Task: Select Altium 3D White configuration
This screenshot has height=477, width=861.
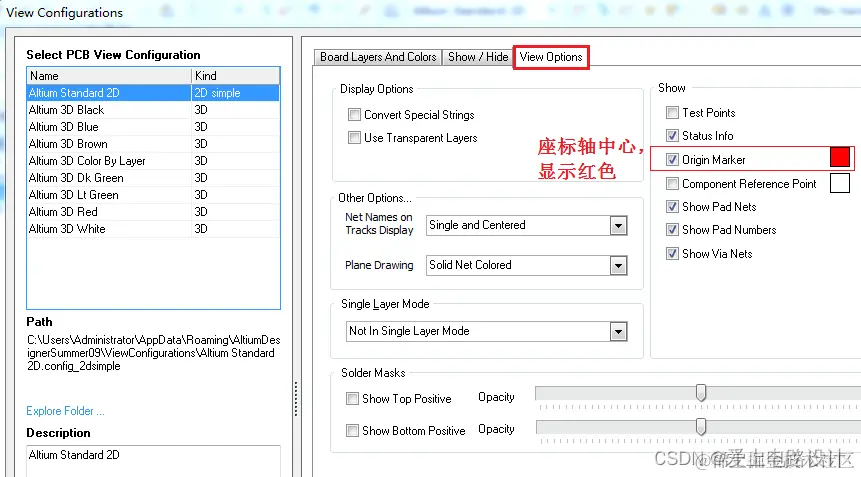Action: (x=153, y=229)
